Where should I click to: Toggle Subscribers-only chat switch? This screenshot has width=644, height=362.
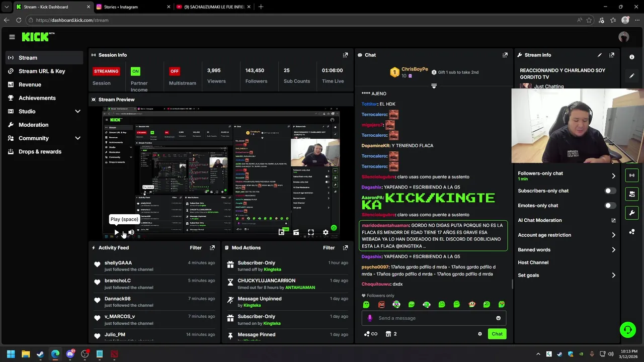609,191
